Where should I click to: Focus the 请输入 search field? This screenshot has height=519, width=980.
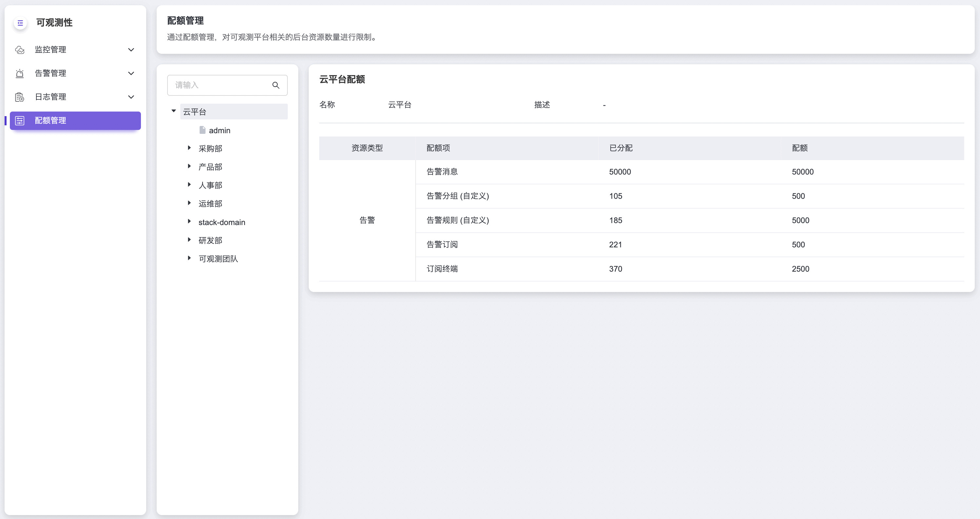point(221,85)
